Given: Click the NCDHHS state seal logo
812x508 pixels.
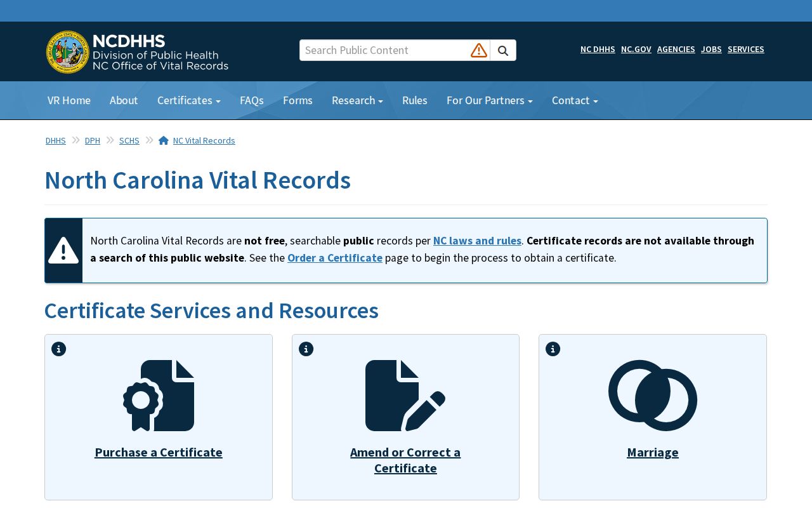Looking at the screenshot, I should (68, 52).
